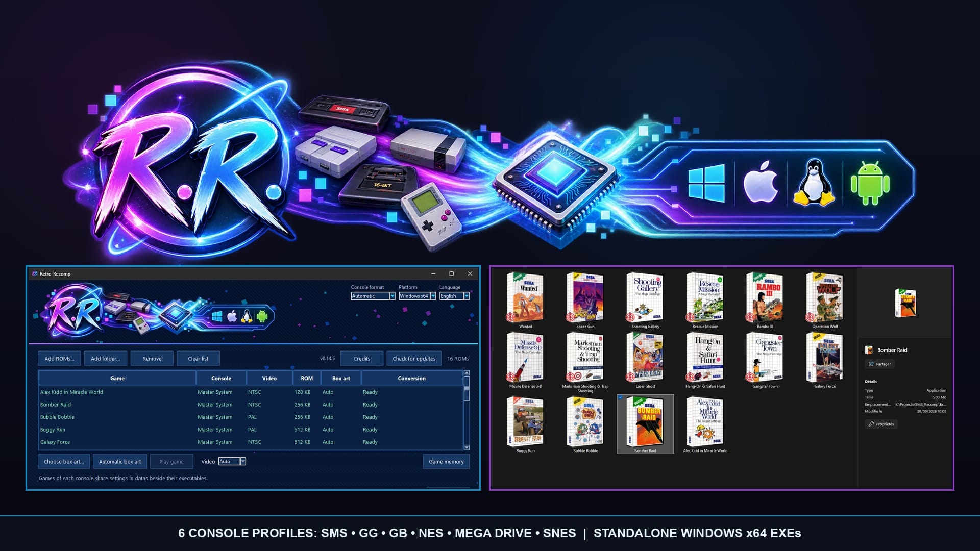Screen dimensions: 980x551
Task: Click the Clear list button
Action: coord(198,359)
